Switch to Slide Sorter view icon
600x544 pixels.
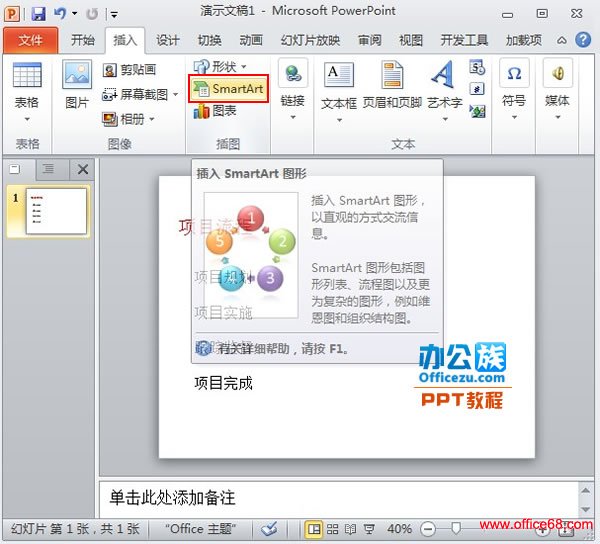tap(332, 529)
